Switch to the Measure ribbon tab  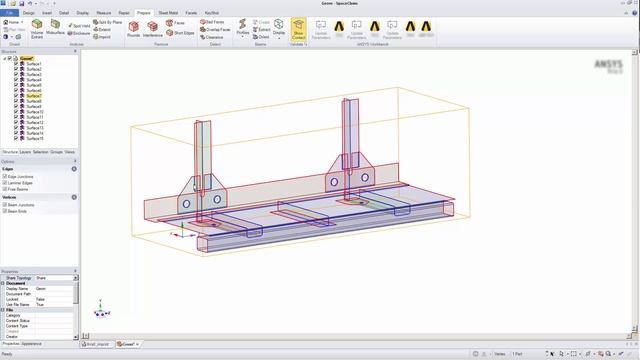(104, 13)
